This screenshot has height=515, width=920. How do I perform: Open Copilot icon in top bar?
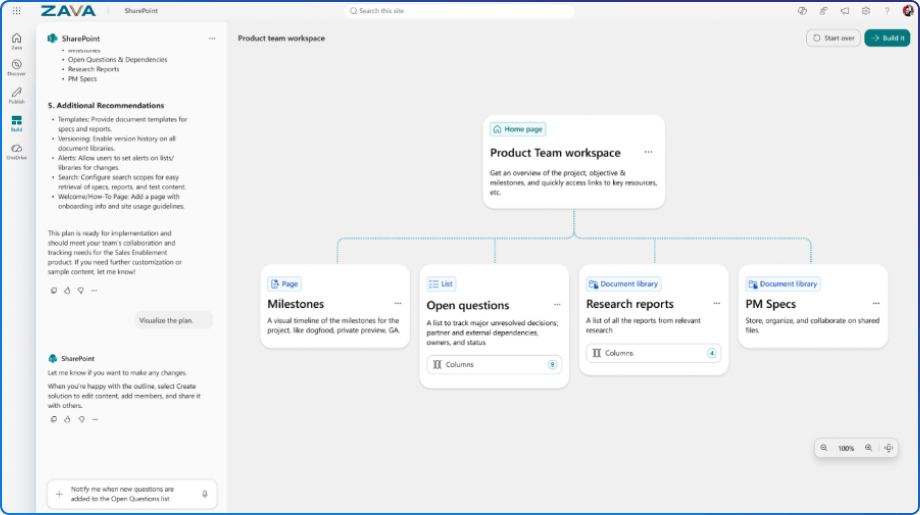pyautogui.click(x=802, y=11)
